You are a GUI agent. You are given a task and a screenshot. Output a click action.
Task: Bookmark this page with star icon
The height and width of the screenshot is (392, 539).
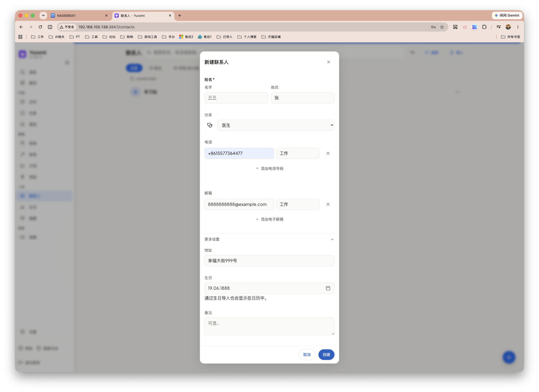point(442,27)
